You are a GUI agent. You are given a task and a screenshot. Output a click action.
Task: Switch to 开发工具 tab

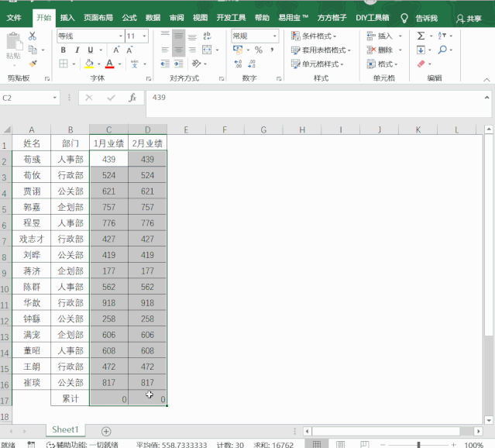coord(231,18)
